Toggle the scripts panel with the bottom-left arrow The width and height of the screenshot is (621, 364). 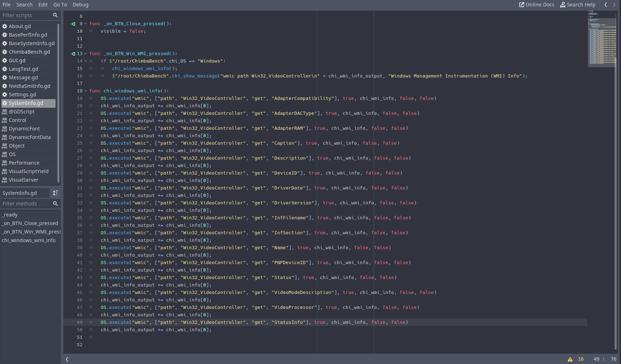pyautogui.click(x=67, y=359)
